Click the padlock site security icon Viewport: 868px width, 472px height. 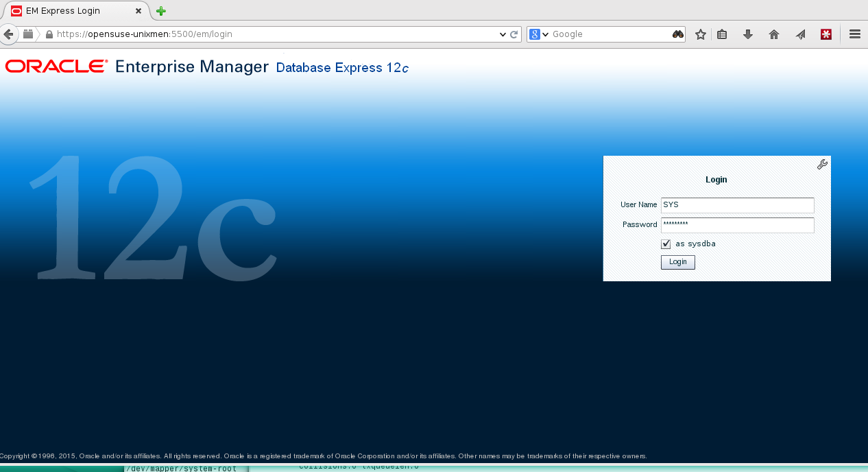[49, 34]
